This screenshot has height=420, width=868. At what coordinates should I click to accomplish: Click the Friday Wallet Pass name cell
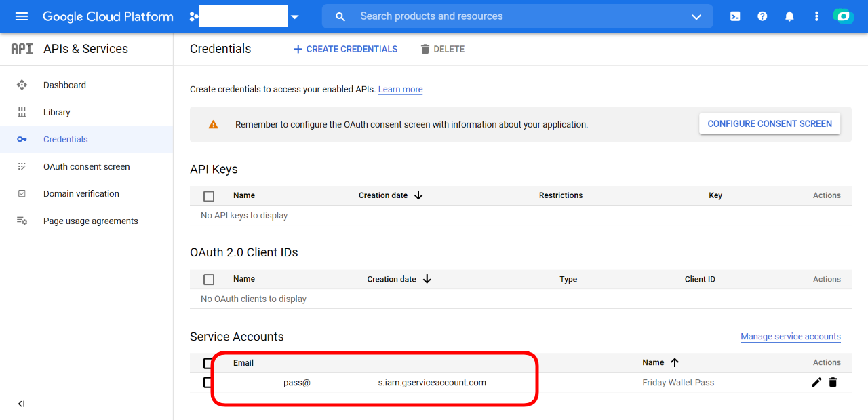coord(678,383)
